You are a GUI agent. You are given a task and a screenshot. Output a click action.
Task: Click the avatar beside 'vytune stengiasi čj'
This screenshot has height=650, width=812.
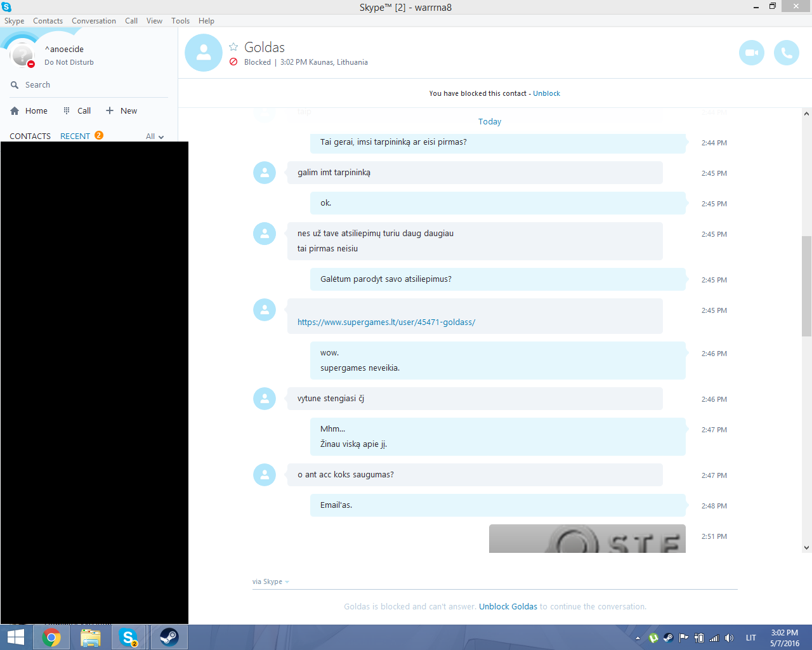[x=265, y=399]
